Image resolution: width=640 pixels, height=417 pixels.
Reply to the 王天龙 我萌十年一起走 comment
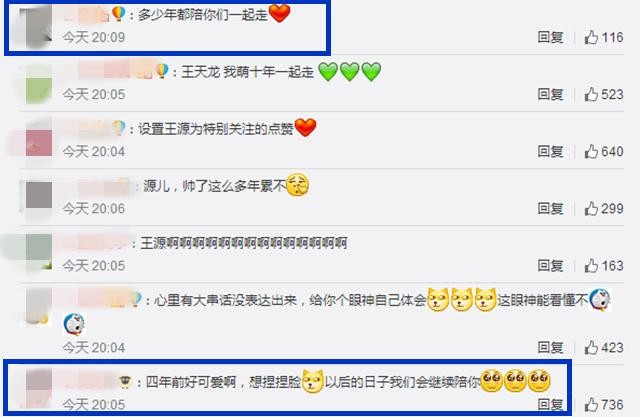click(x=550, y=95)
